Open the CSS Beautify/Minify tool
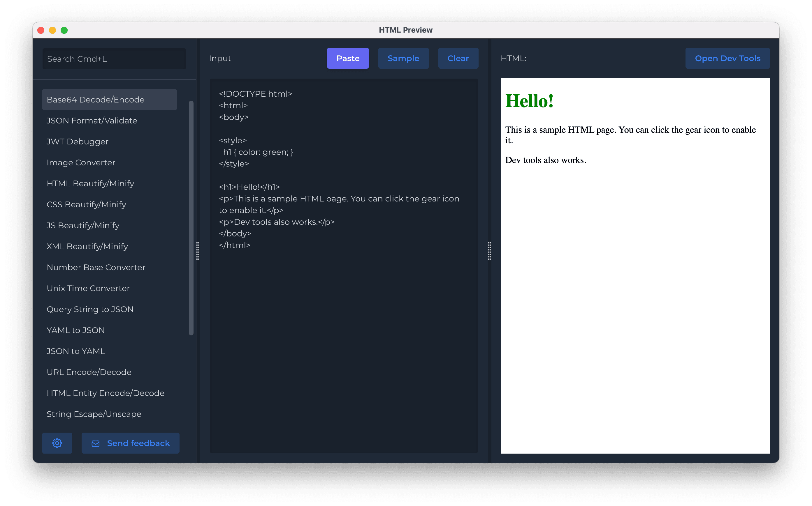The image size is (812, 506). tap(86, 204)
